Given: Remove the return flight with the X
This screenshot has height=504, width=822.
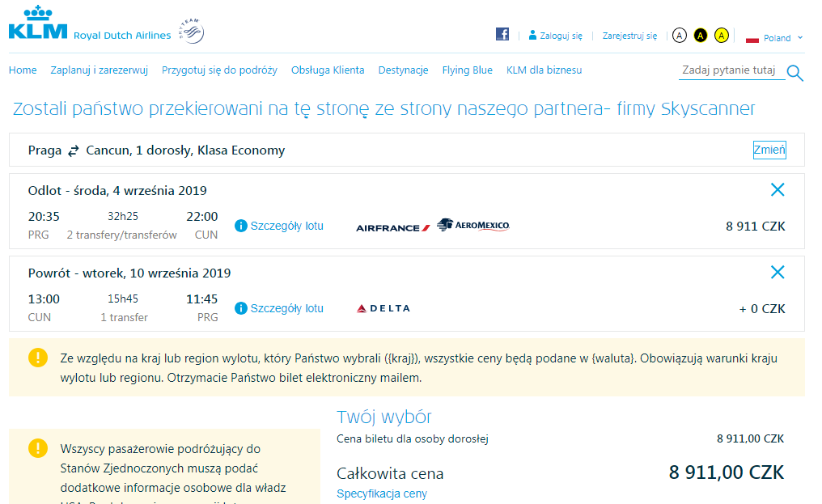Looking at the screenshot, I should pyautogui.click(x=778, y=272).
